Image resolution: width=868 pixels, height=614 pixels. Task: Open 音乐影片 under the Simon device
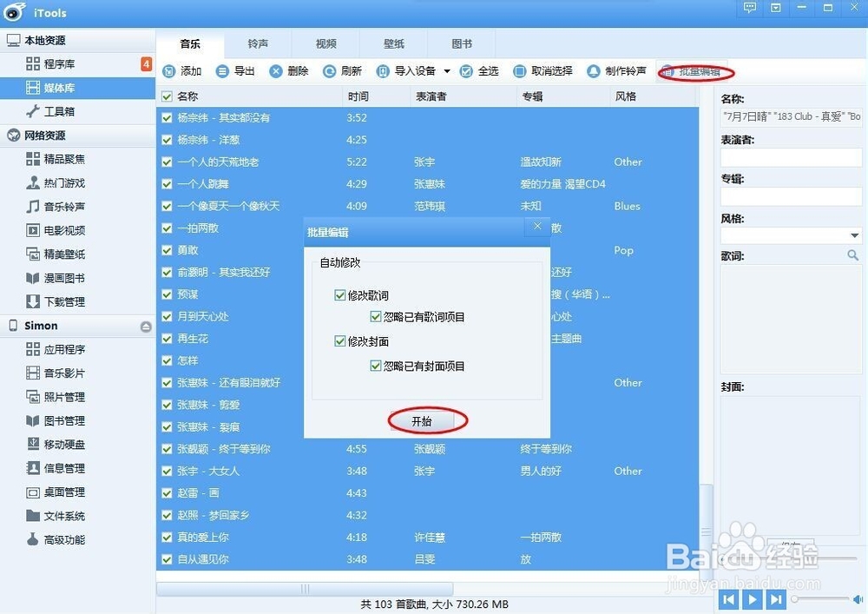77,373
